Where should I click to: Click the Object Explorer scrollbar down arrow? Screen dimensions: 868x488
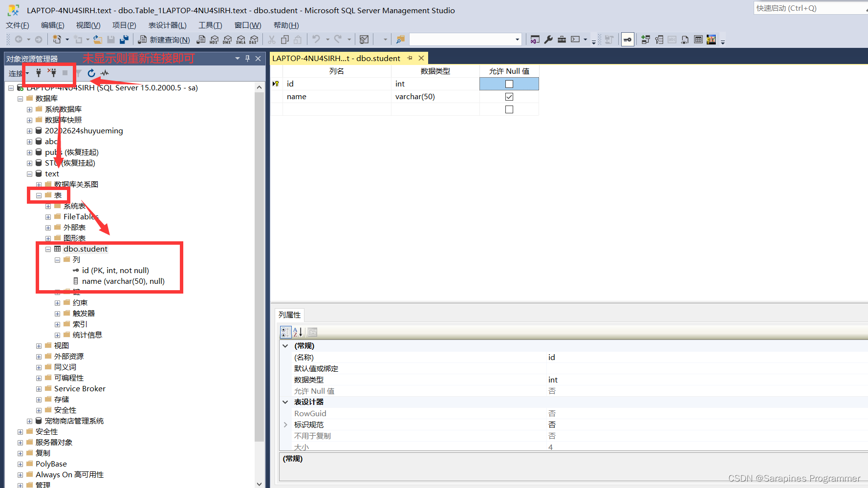pyautogui.click(x=259, y=484)
